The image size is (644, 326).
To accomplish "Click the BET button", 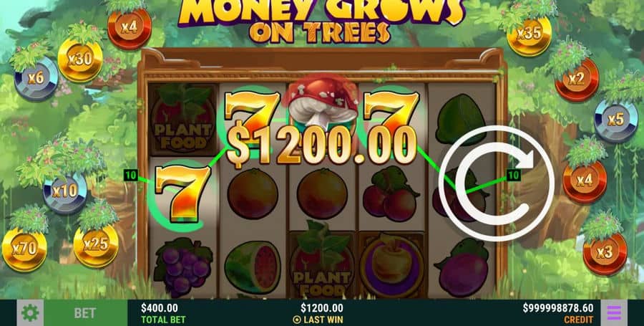I will point(85,313).
